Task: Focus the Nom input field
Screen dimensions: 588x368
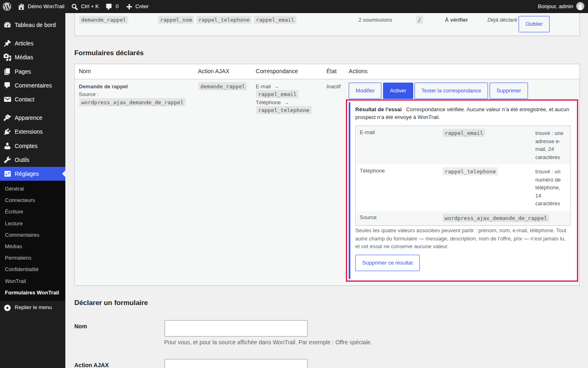Action: (236, 328)
